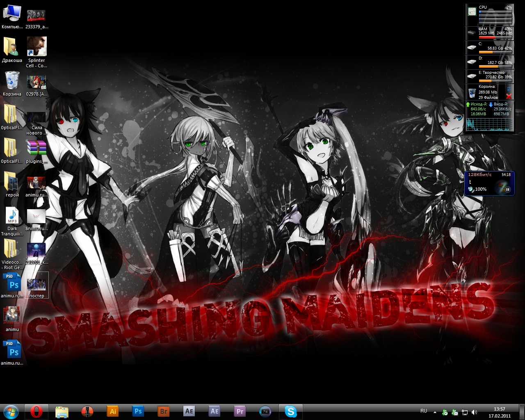This screenshot has height=420, width=525.
Task: Click the blue Вход-й download arrow
Action: tap(491, 105)
